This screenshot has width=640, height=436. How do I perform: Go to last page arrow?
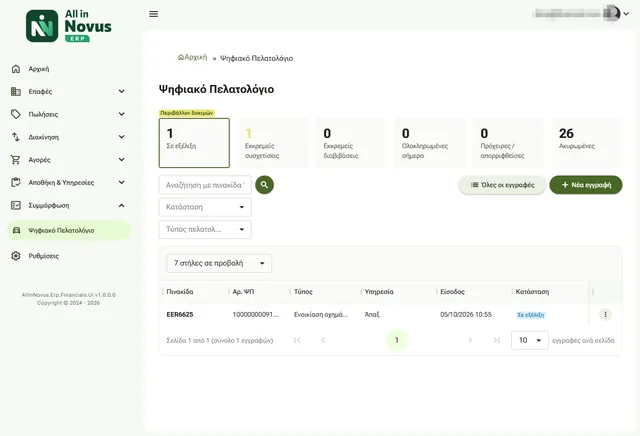click(x=496, y=340)
